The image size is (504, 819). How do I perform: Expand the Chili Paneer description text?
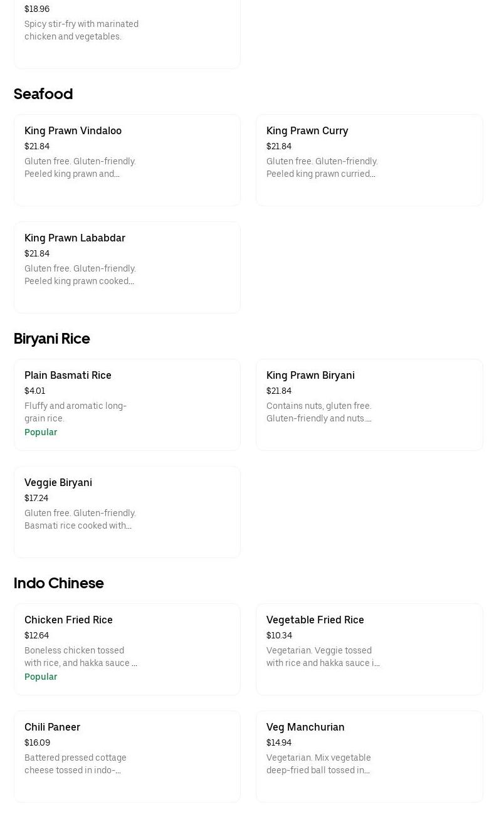pyautogui.click(x=75, y=764)
